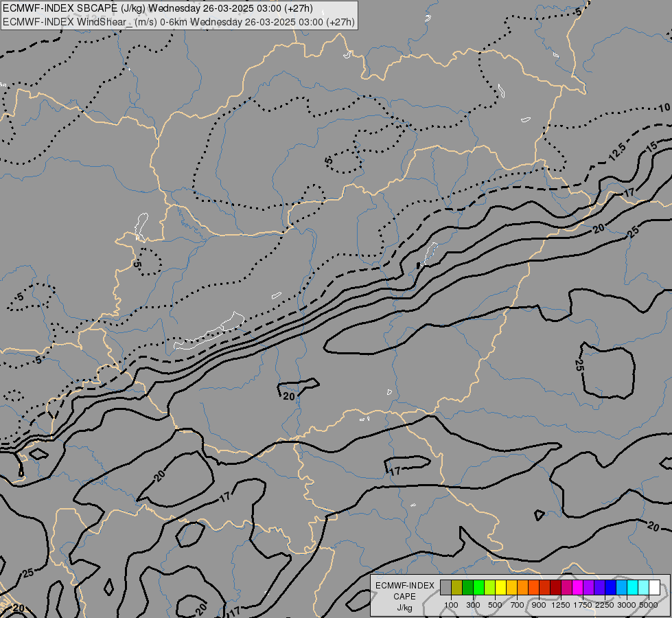The width and height of the screenshot is (672, 618).
Task: Click the 300 legend tick label
Action: click(473, 605)
